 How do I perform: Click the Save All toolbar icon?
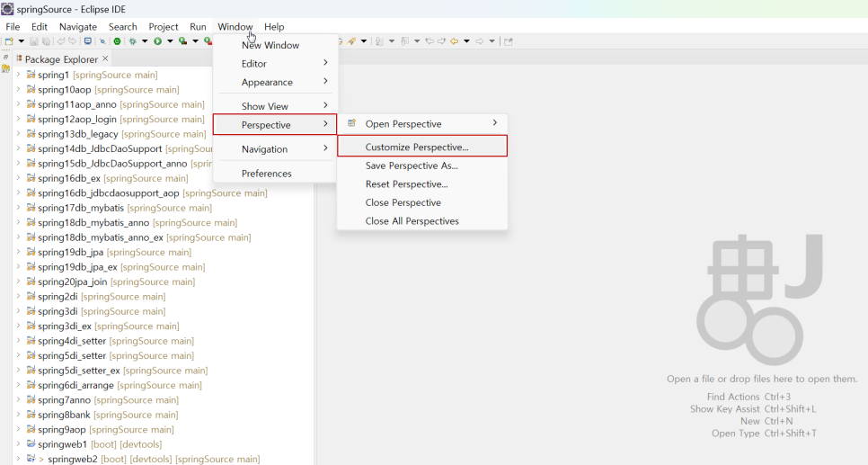tap(47, 41)
